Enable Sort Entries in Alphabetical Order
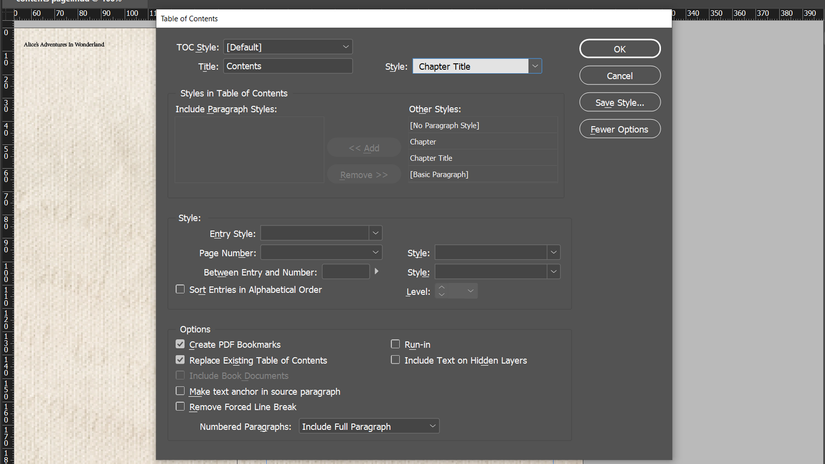 click(180, 289)
